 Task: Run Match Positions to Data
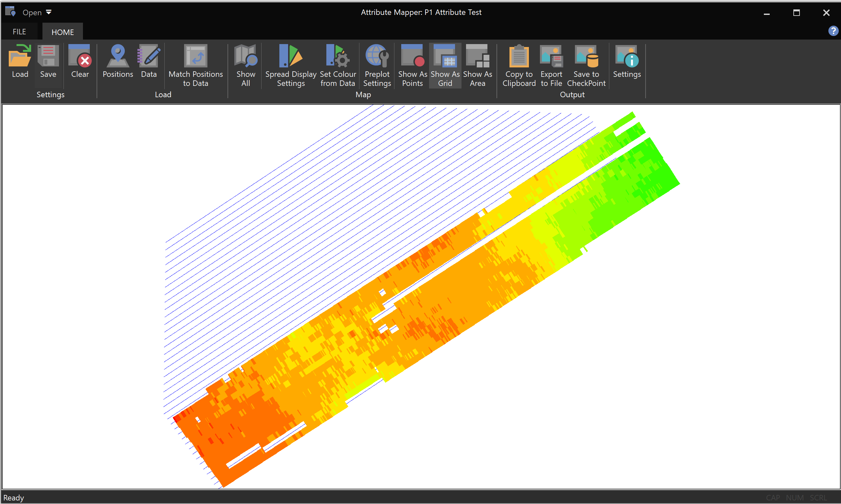[x=195, y=65]
